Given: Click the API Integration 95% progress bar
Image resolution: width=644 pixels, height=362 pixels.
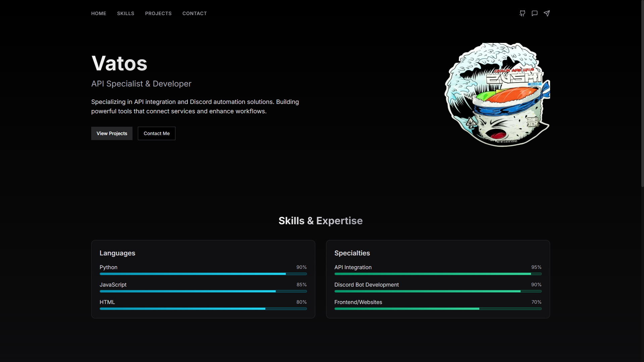Looking at the screenshot, I should pyautogui.click(x=438, y=274).
